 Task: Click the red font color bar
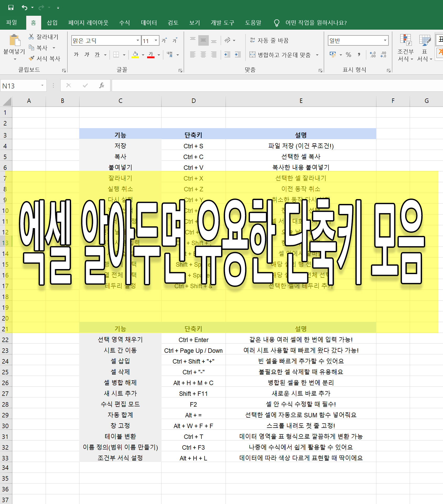151,57
